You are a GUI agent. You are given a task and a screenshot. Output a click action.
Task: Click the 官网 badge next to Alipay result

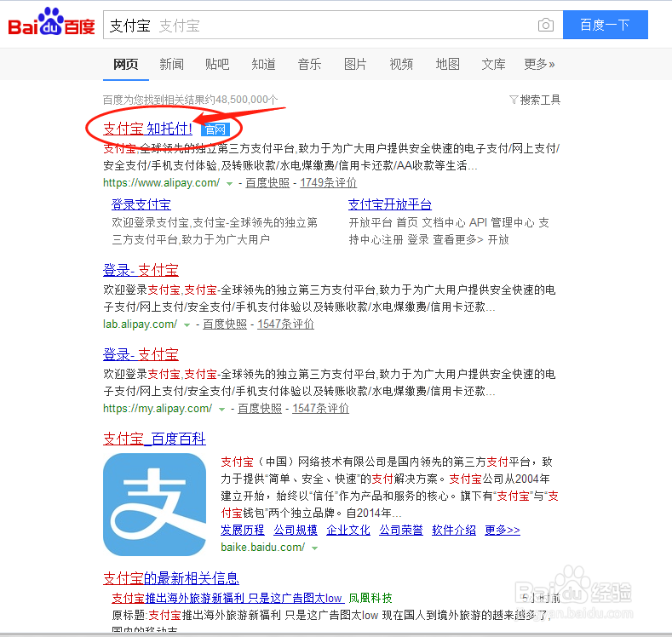215,129
